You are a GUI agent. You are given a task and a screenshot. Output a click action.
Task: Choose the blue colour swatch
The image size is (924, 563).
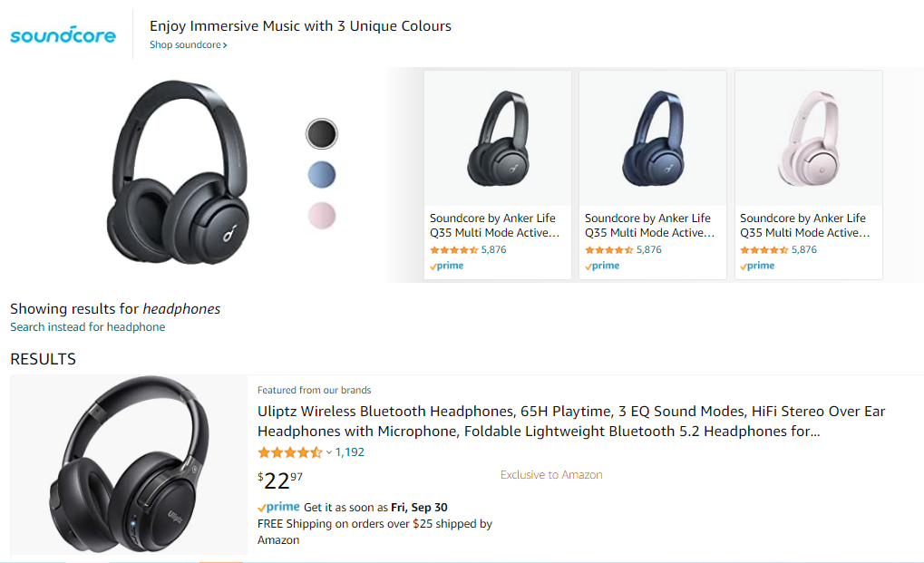(321, 174)
